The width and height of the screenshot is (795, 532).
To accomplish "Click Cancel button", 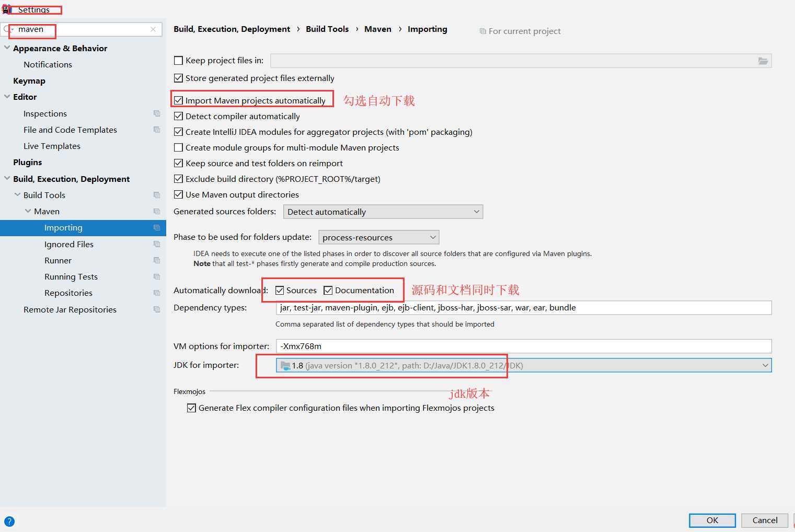I will point(765,521).
